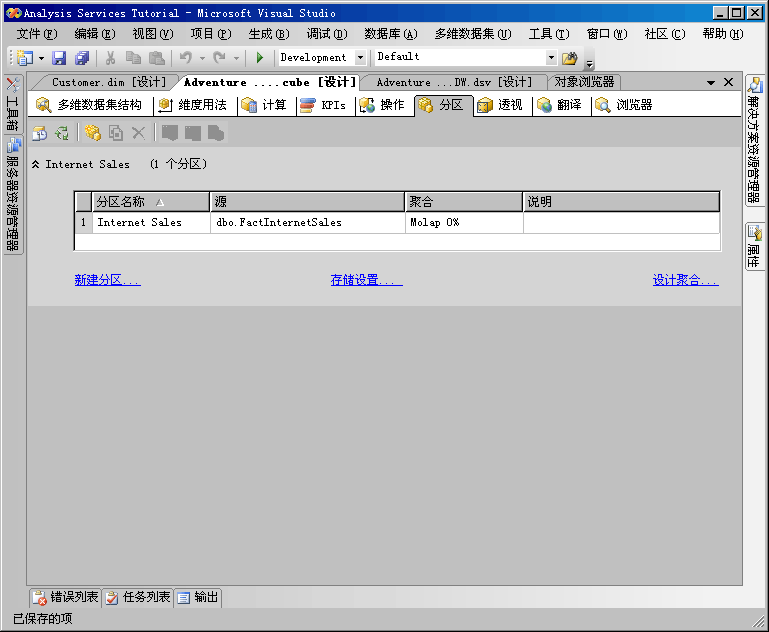This screenshot has width=769, height=632.
Task: Open the 任务列表 panel tab
Action: [138, 597]
